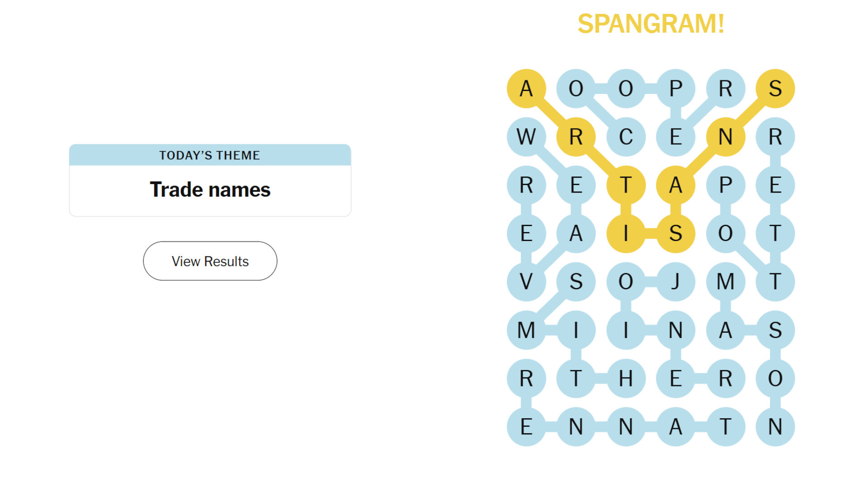This screenshot has height=488, width=868.
Task: Select the yellow R spangram tile
Action: (x=576, y=137)
